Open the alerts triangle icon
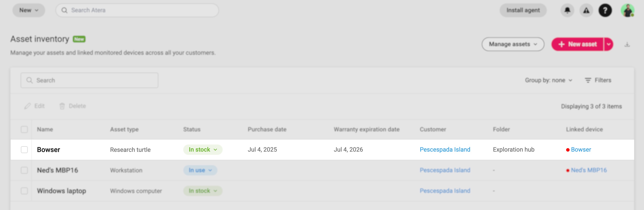This screenshot has height=210, width=644. coord(586,10)
